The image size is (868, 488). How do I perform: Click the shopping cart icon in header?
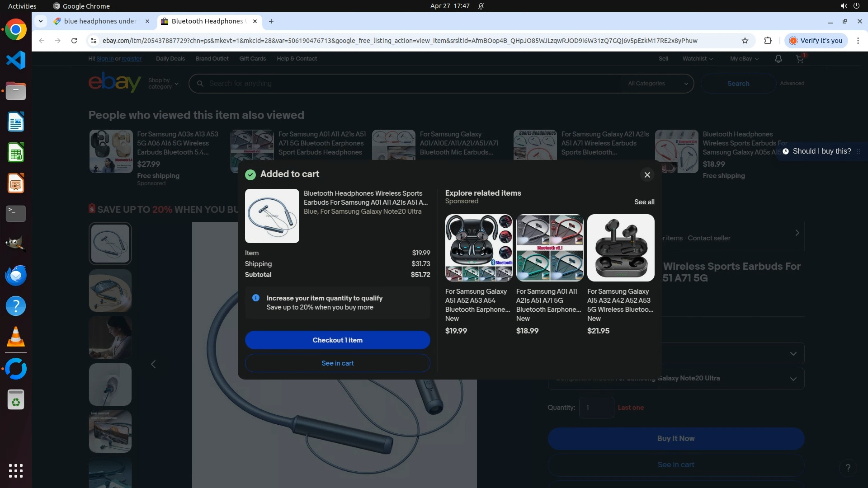pyautogui.click(x=799, y=59)
